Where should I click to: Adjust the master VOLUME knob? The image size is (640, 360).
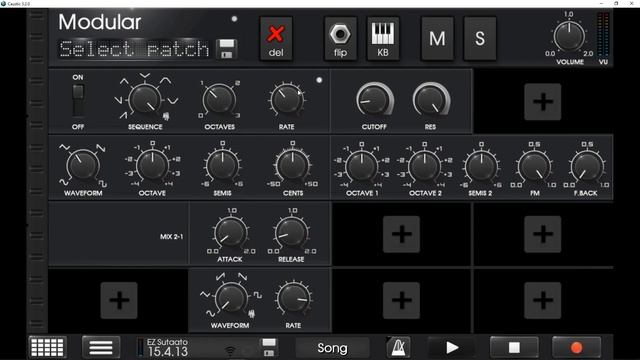[569, 36]
